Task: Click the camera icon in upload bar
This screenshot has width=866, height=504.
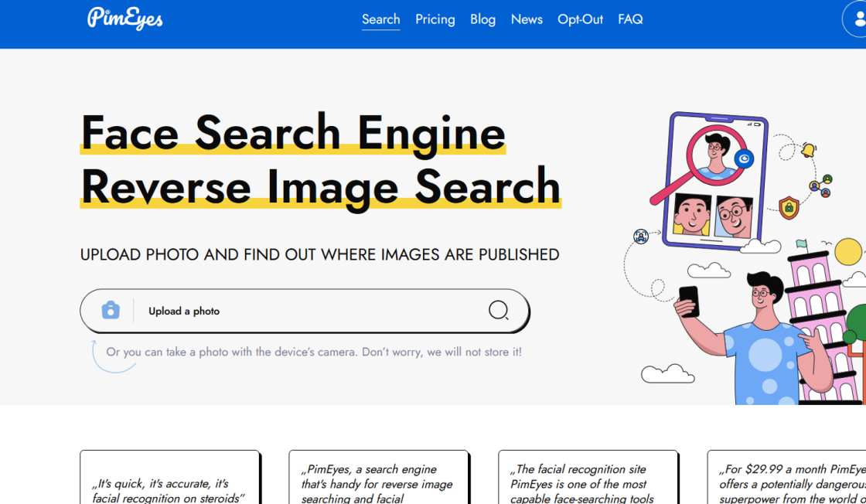Action: [111, 311]
